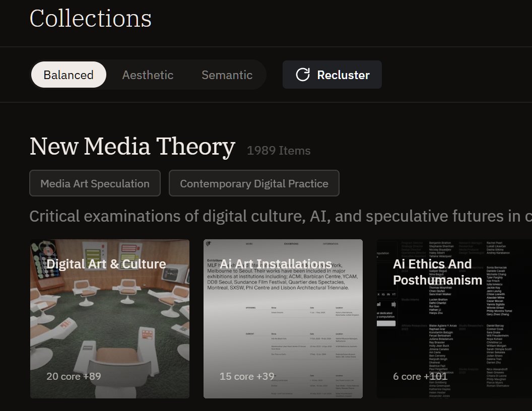Click the refresh icon in Recluster
The height and width of the screenshot is (411, 532).
[303, 75]
